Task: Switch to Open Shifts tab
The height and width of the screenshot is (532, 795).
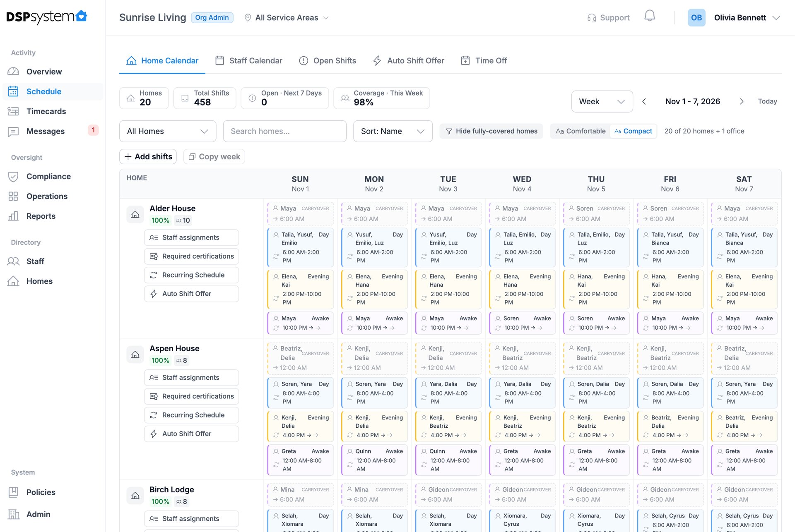Action: pyautogui.click(x=328, y=61)
